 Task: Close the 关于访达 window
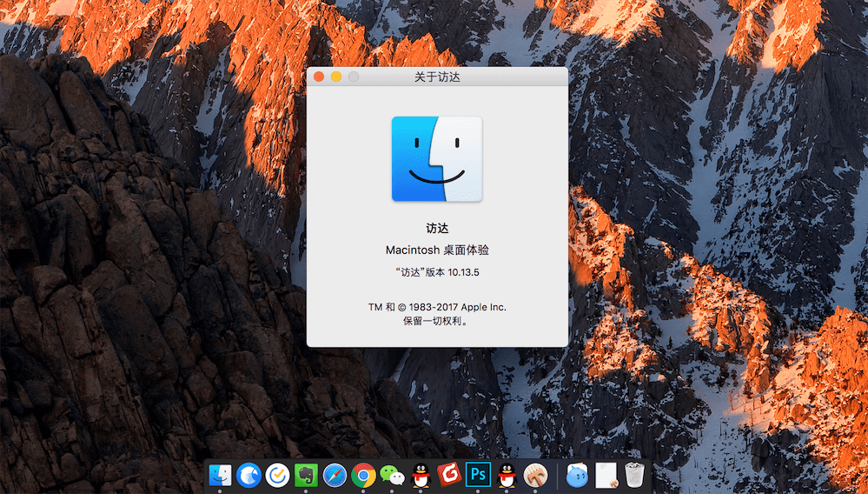[319, 77]
